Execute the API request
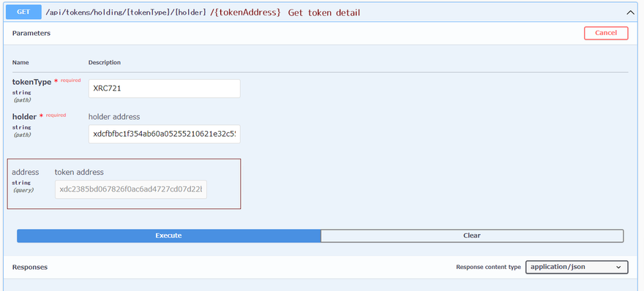Viewport: 644px width, 291px height. coord(168,235)
